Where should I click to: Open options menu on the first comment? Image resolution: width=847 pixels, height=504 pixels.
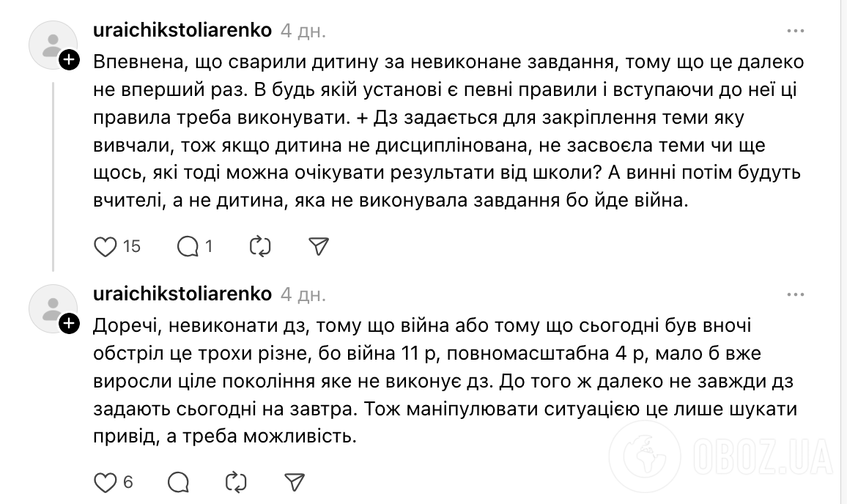(794, 31)
